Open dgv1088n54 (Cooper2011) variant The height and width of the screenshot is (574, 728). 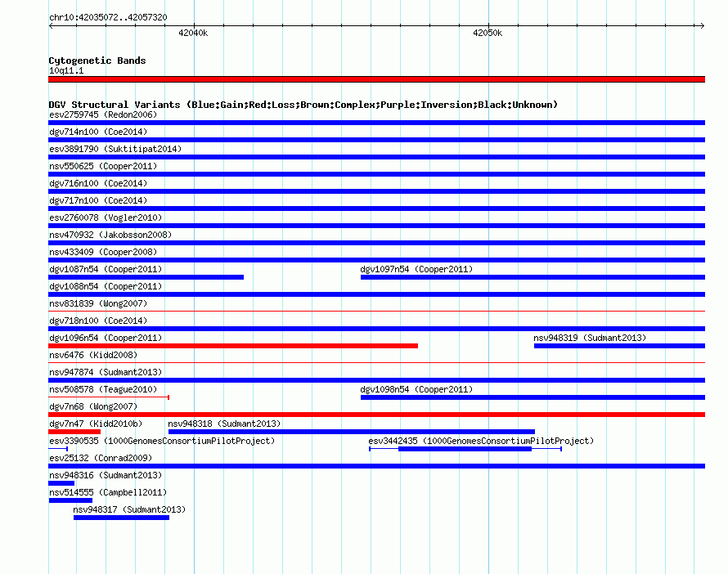point(106,286)
